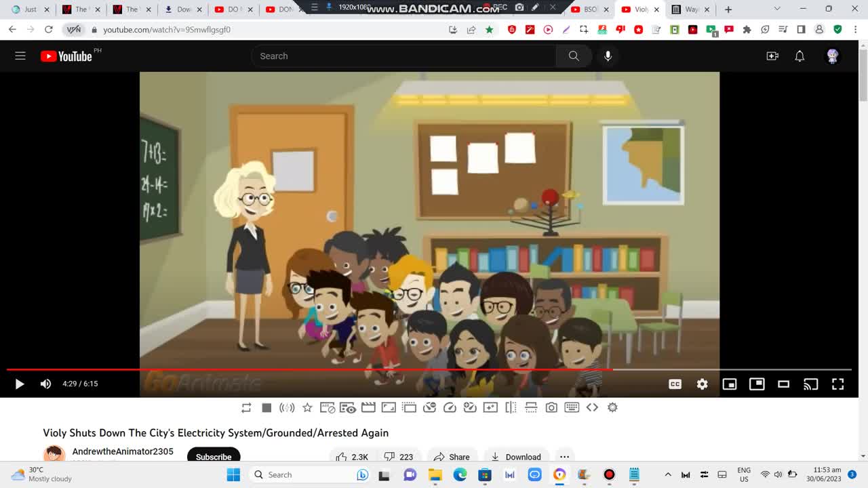Open the miniplayer mode
Screen dimensions: 868x488
pyautogui.click(x=730, y=384)
